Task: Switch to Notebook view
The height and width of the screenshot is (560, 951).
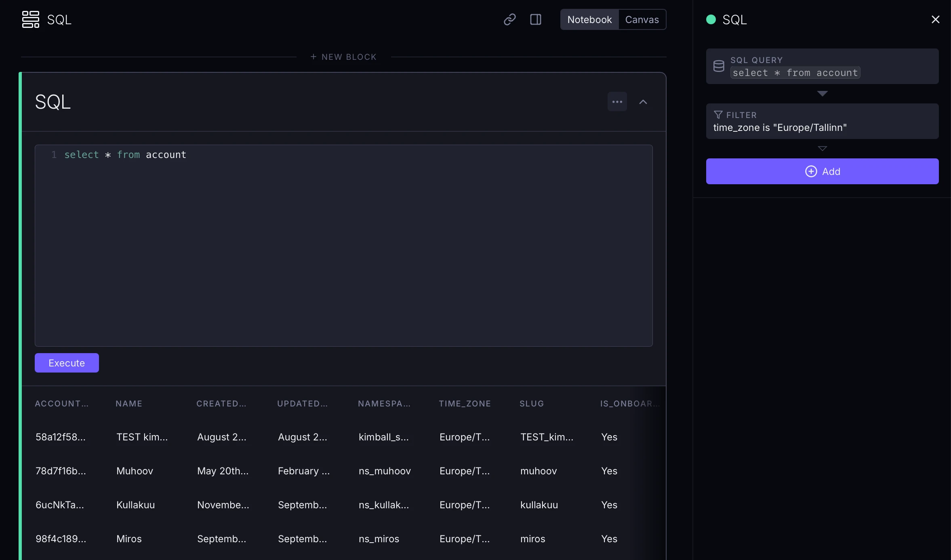Action: 589,19
